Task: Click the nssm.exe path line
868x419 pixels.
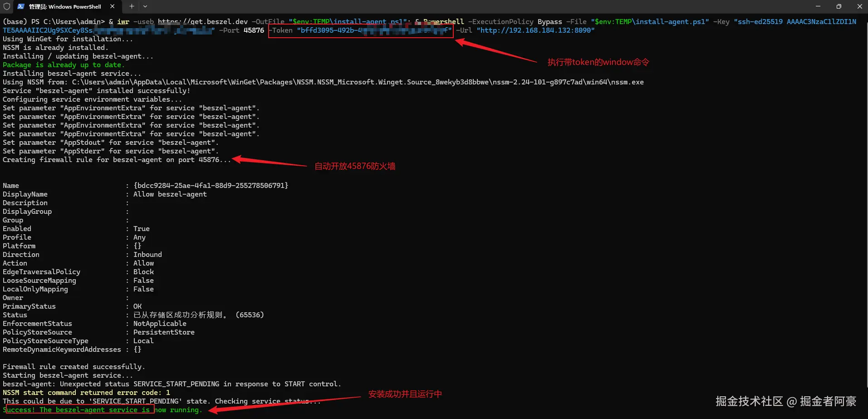Action: [323, 82]
